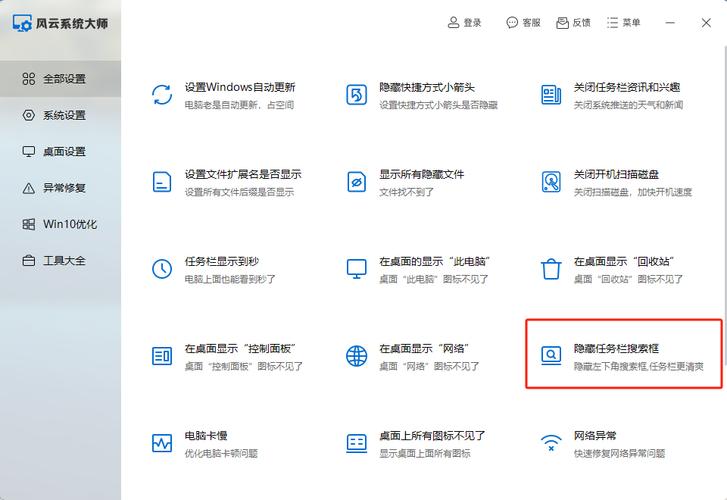Open 在桌面显示“控制面板” option
Screen dimensions: 727x500
click(x=240, y=349)
